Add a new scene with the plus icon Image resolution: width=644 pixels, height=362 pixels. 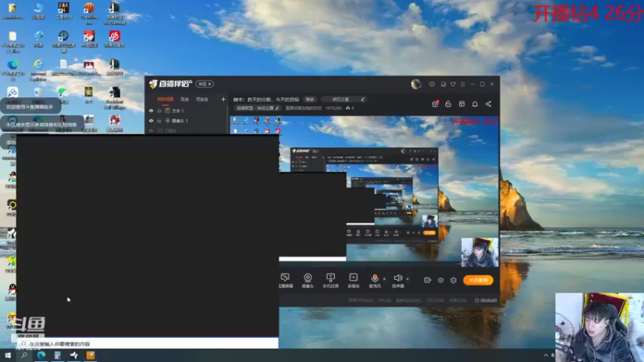point(223,99)
